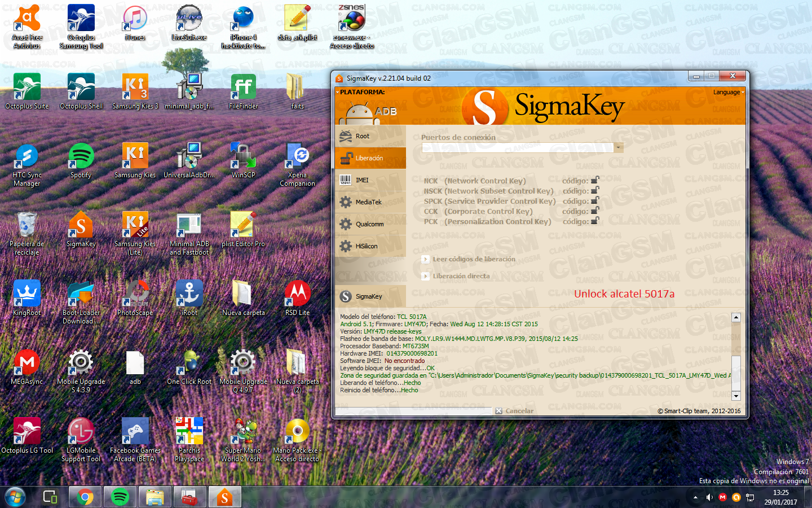Open Avast Free Antivirus desktop icon
Viewport: 812px width, 508px height.
(27, 27)
